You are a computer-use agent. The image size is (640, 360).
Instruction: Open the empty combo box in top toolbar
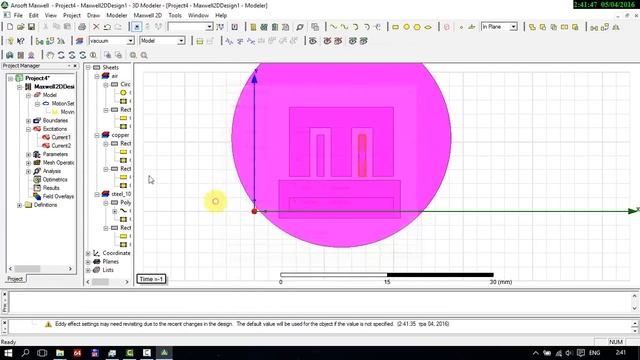pyautogui.click(x=209, y=27)
